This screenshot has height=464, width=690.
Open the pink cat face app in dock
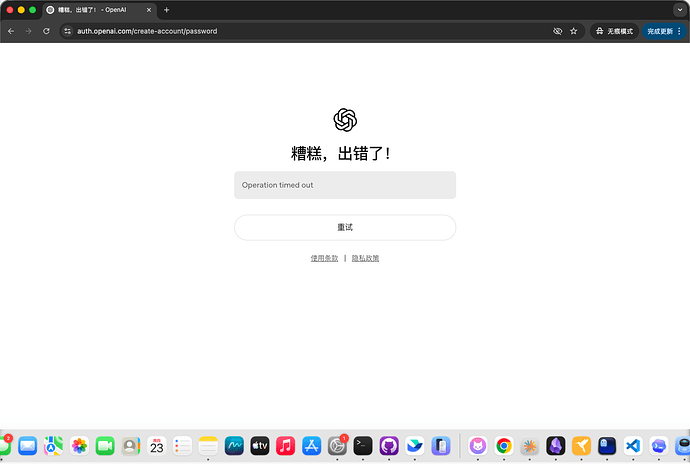478,446
